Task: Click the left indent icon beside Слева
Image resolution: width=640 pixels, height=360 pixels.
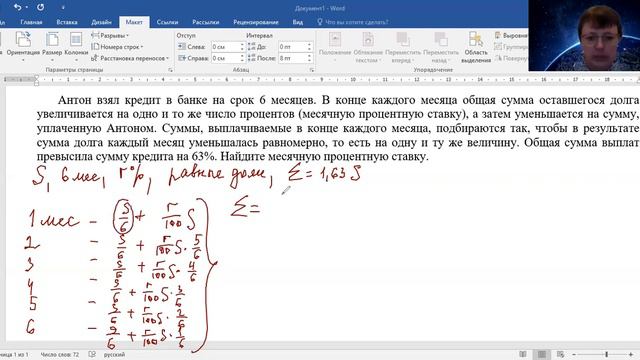Action: pyautogui.click(x=182, y=47)
